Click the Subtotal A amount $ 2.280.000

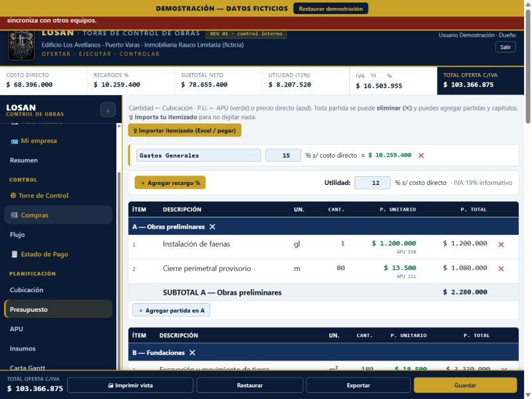point(465,292)
